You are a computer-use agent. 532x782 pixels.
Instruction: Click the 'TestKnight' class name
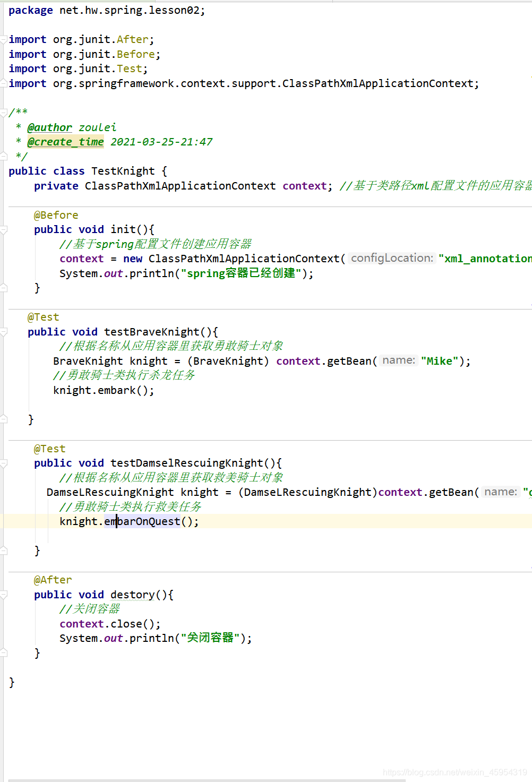pos(123,171)
